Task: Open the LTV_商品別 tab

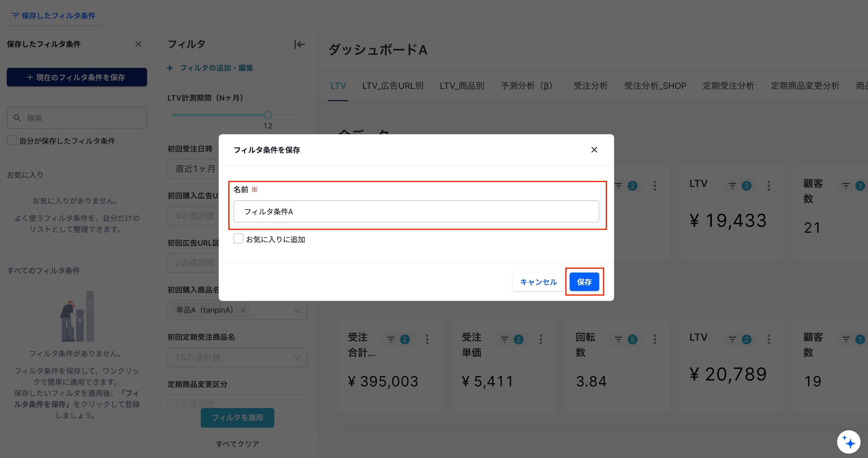Action: [461, 86]
